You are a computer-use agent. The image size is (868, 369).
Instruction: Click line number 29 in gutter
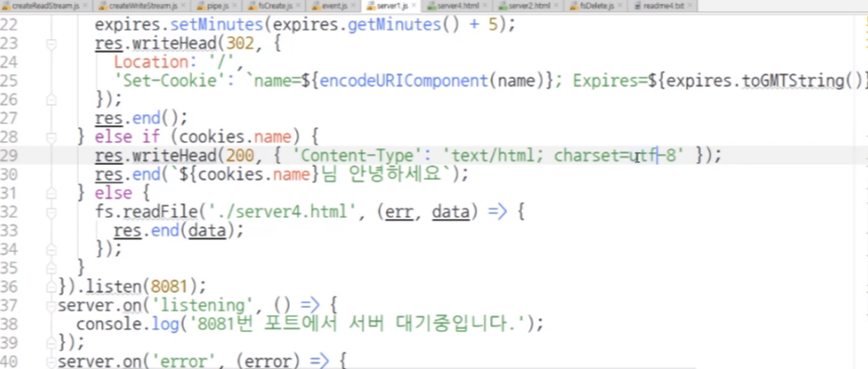pos(9,156)
